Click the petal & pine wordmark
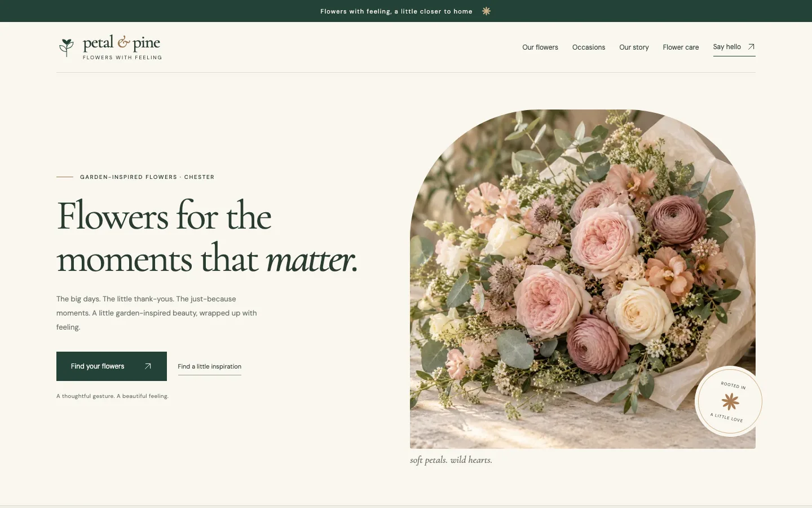 pyautogui.click(x=121, y=43)
